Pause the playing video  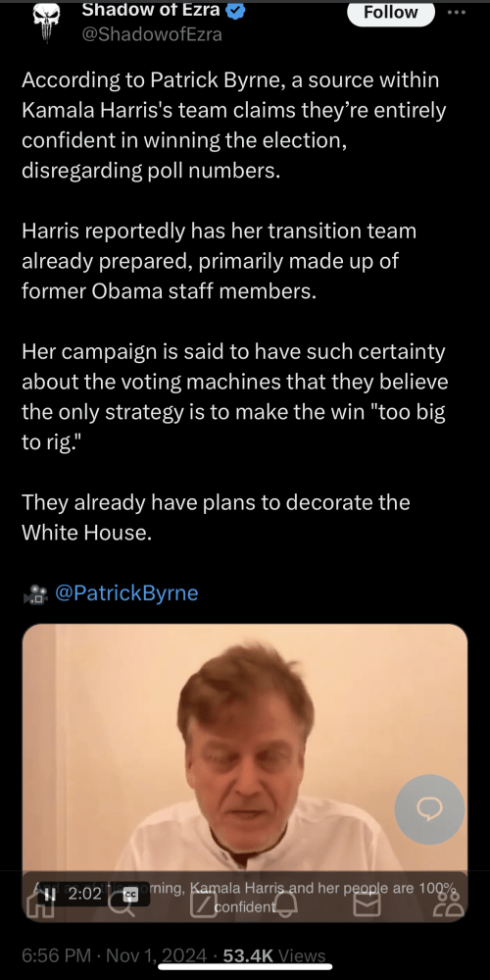click(52, 894)
